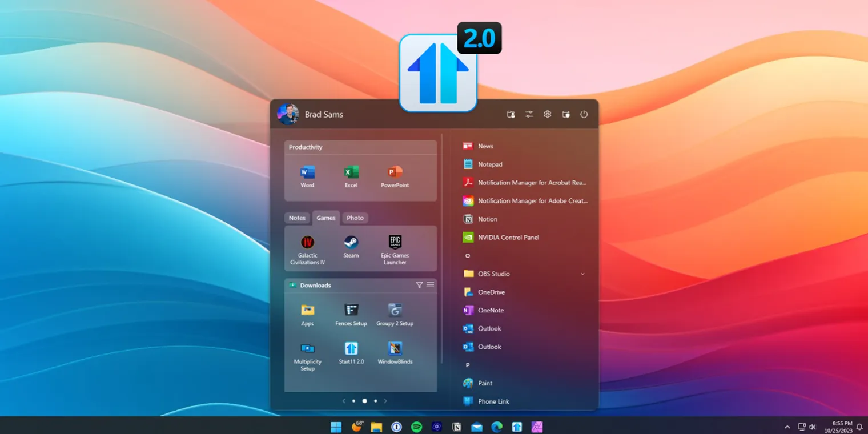
Task: Open Spotify from the taskbar
Action: tap(416, 427)
